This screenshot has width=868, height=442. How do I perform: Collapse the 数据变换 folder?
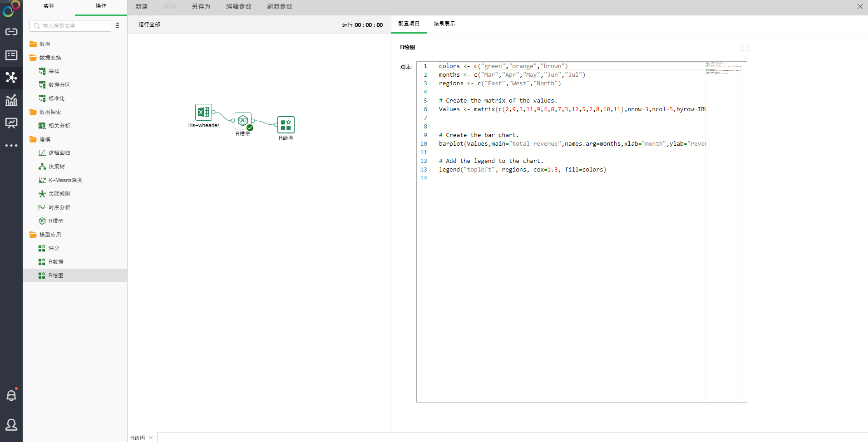(x=33, y=58)
